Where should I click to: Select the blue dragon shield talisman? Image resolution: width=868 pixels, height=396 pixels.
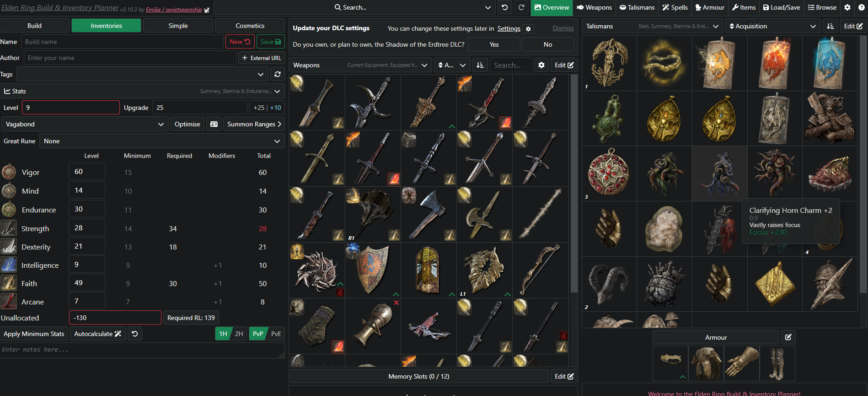[x=830, y=63]
